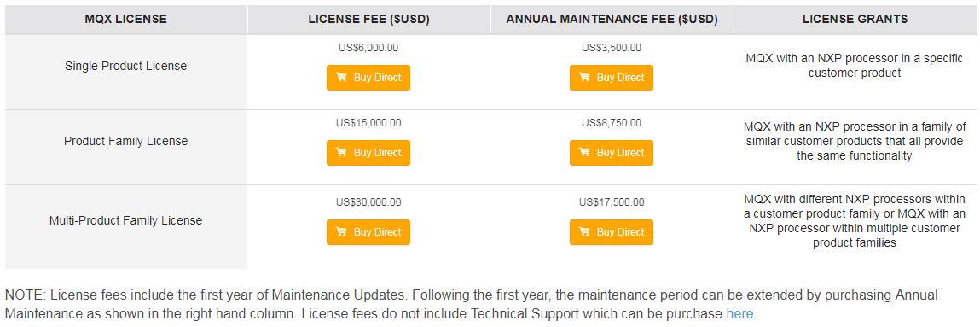Viewport: 980px width, 327px height.
Task: Click the LICENSE GRANTS column header
Action: pyautogui.click(x=855, y=20)
